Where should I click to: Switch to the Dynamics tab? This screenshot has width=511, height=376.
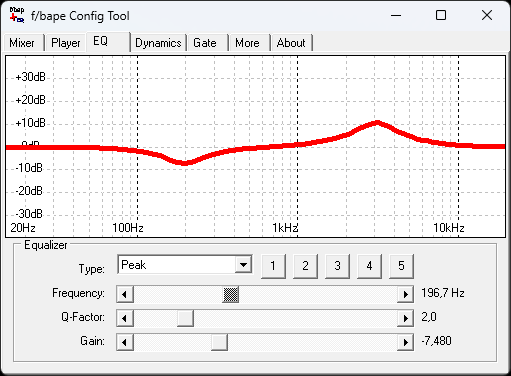tap(158, 43)
